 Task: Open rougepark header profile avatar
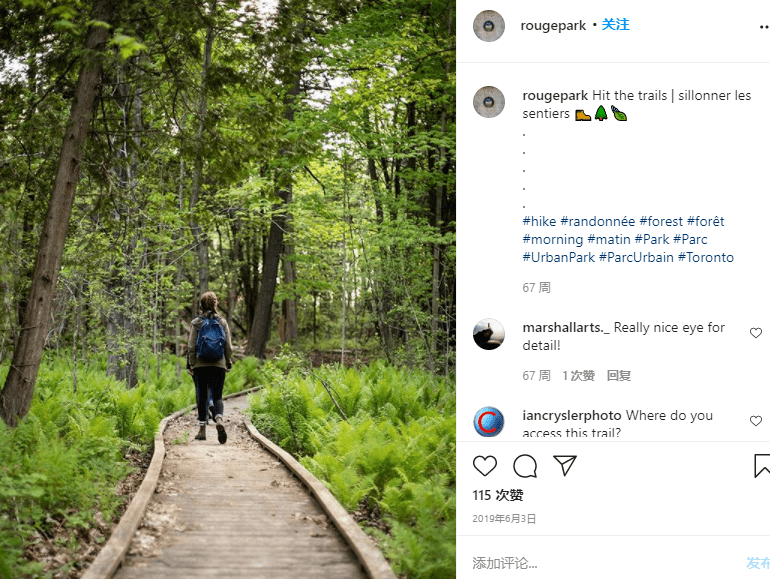click(x=489, y=26)
